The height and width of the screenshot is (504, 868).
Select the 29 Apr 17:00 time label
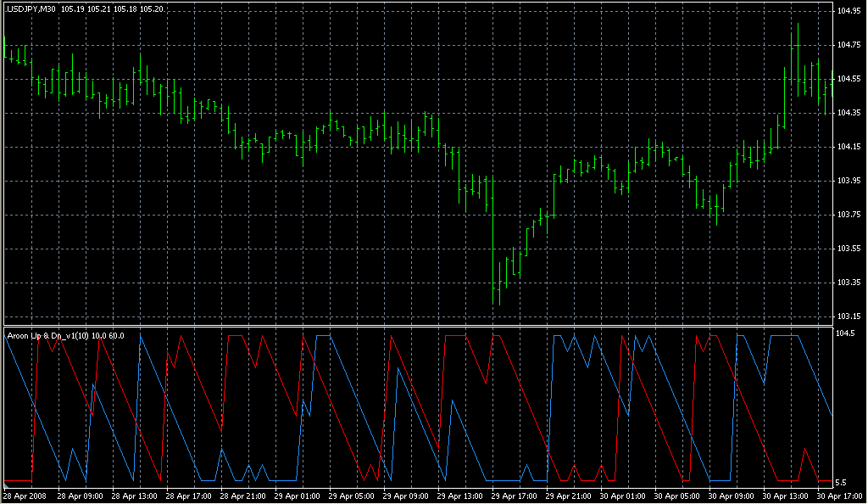coord(515,496)
